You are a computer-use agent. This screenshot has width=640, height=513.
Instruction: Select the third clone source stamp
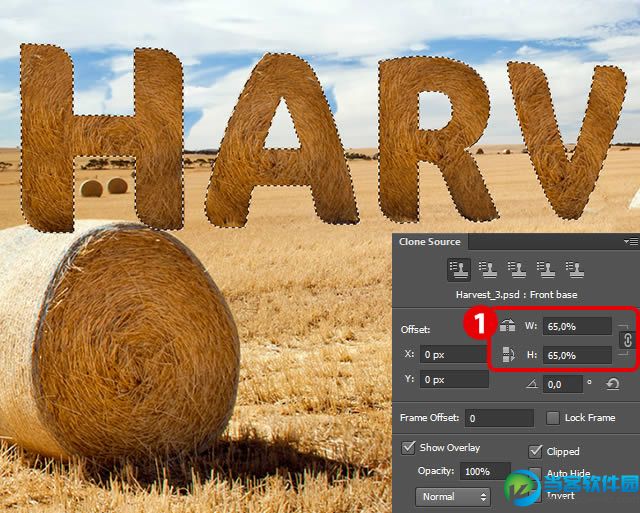pyautogui.click(x=517, y=270)
